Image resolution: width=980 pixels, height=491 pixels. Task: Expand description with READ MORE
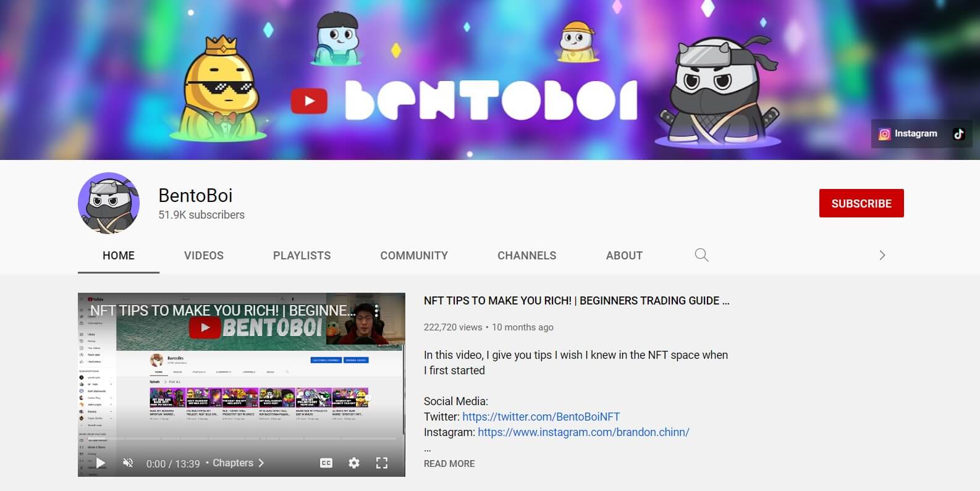tap(449, 464)
